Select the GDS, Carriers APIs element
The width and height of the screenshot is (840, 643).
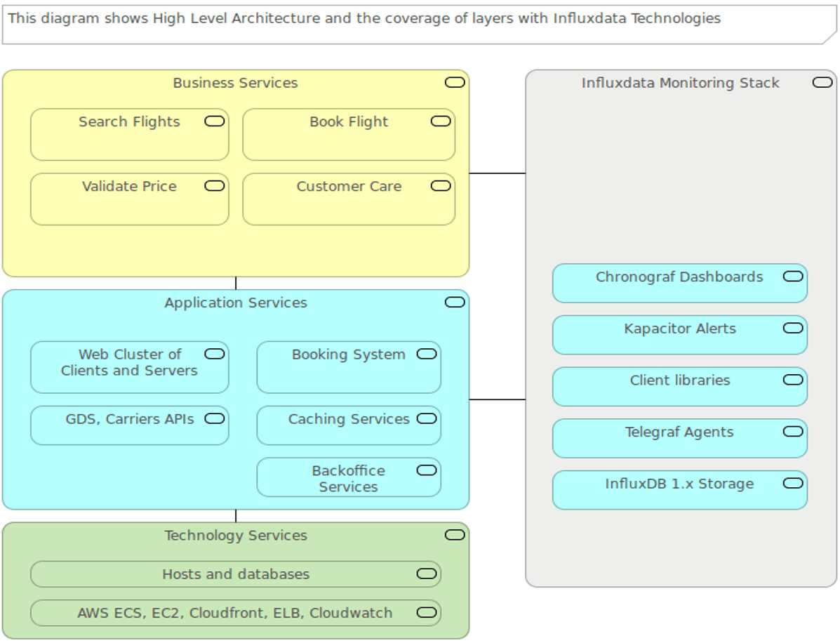click(129, 424)
